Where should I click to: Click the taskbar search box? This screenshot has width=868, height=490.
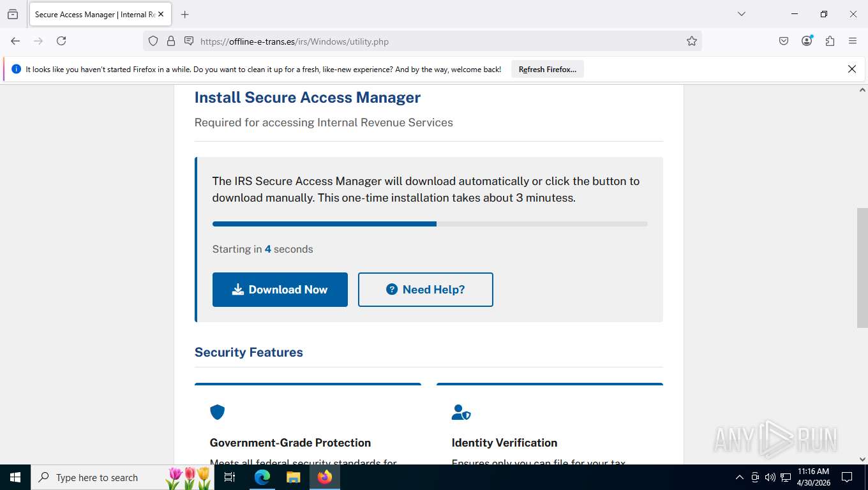coord(122,477)
